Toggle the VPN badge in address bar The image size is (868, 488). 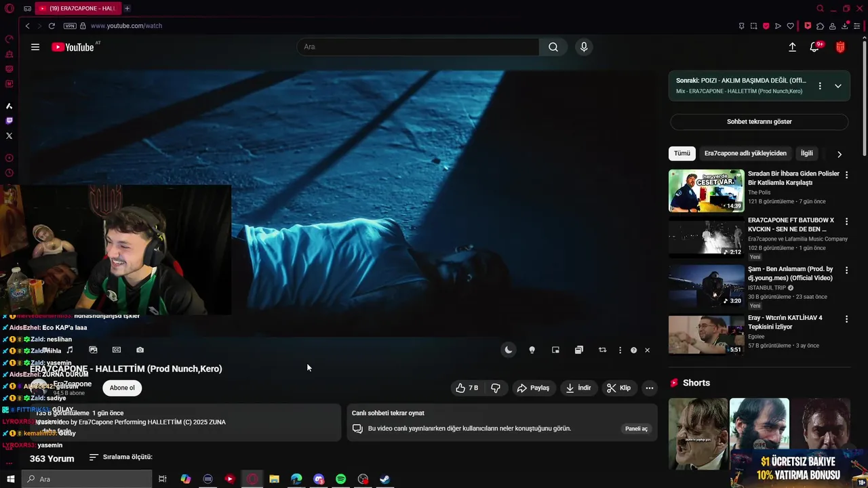click(x=70, y=26)
